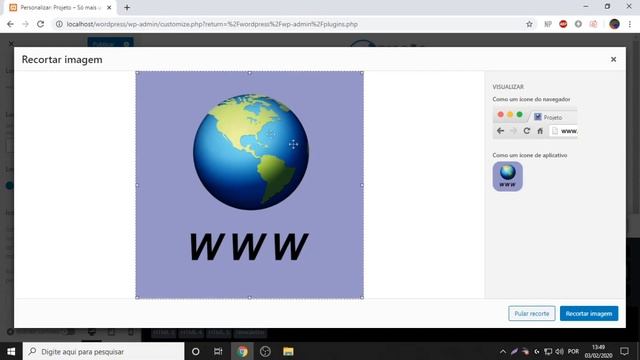Go forward in Chrome

coord(25,24)
